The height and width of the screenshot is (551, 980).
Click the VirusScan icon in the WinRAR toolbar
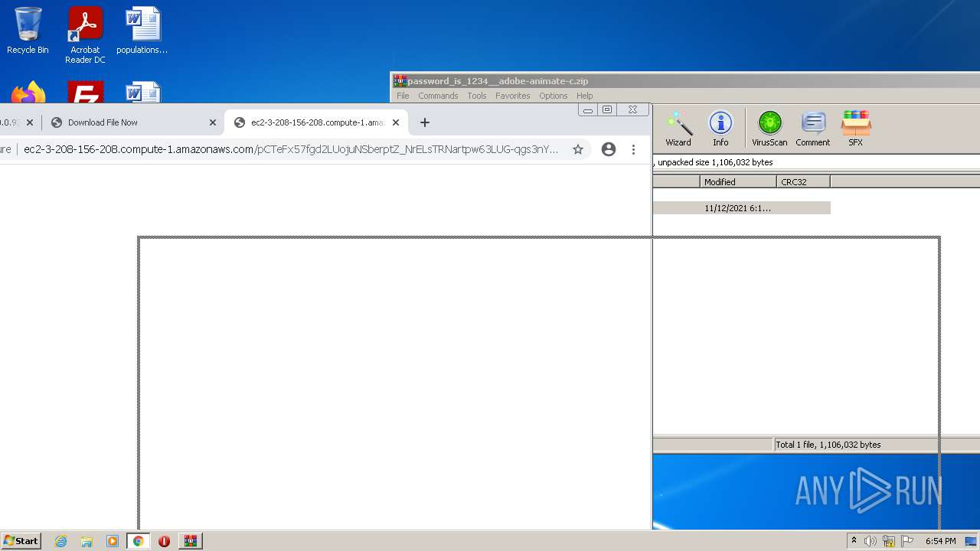769,129
